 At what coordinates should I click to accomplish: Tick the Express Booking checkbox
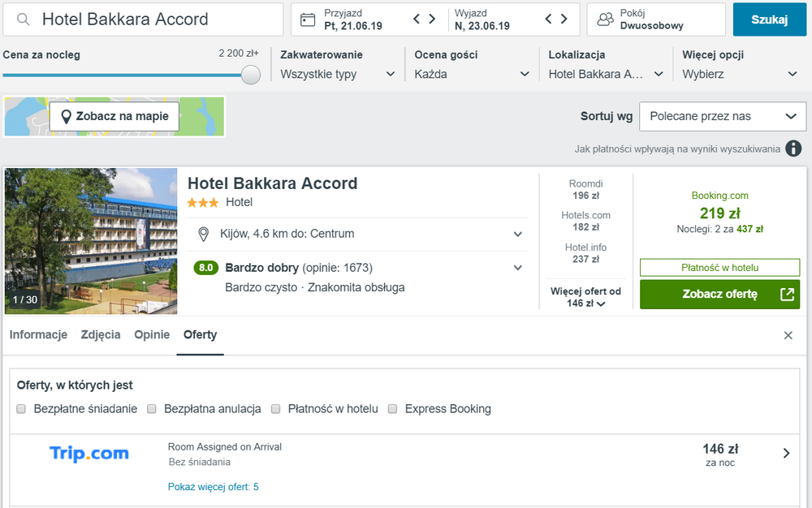click(x=392, y=409)
